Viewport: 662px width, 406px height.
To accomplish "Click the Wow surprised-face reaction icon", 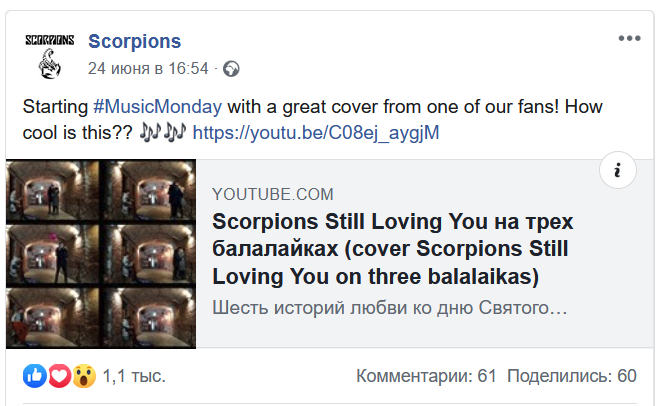I will click(x=84, y=376).
